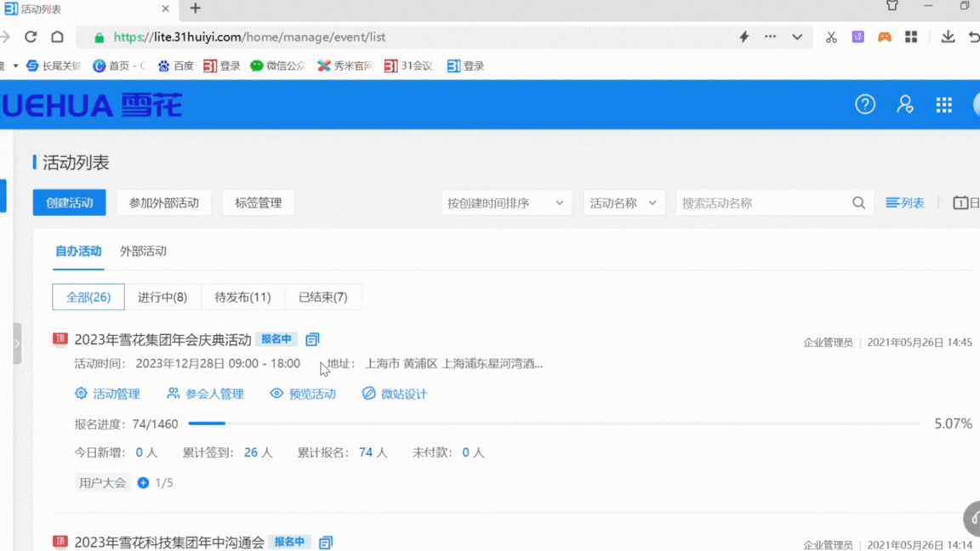Click the 搜索活动名称 search field
The height and width of the screenshot is (551, 980).
(761, 203)
